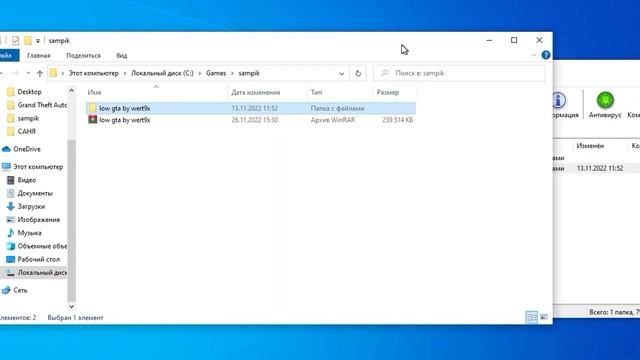The height and width of the screenshot is (360, 640).
Task: Click the 239 514 КБ size value
Action: tap(398, 120)
